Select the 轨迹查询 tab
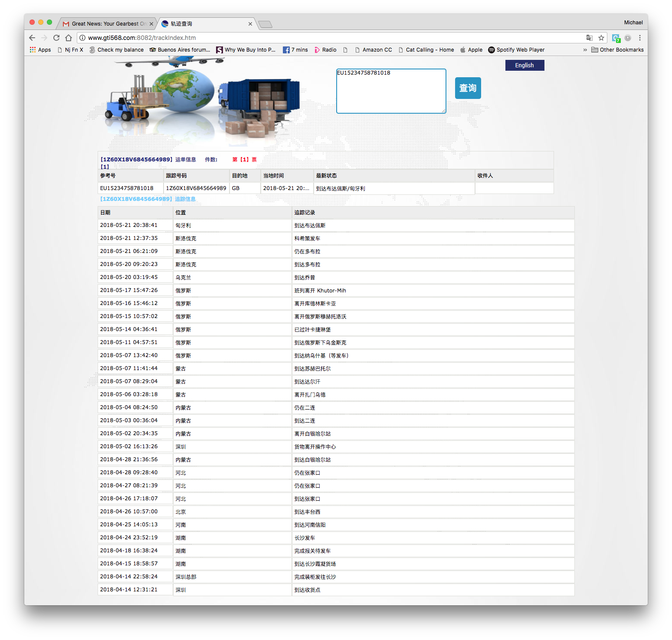This screenshot has height=640, width=672. tap(204, 24)
